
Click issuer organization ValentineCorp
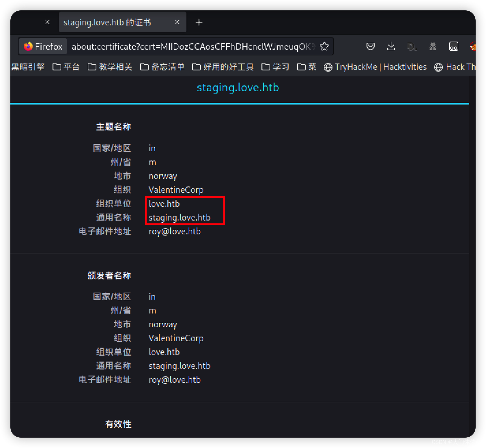tap(176, 338)
